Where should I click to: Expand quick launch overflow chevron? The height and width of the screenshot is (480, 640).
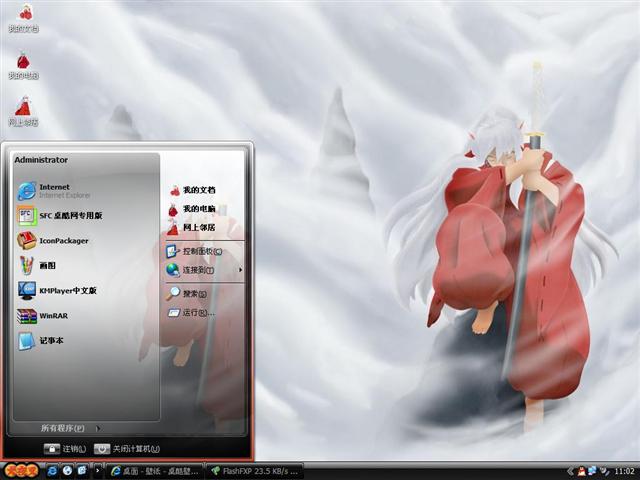(x=97, y=471)
